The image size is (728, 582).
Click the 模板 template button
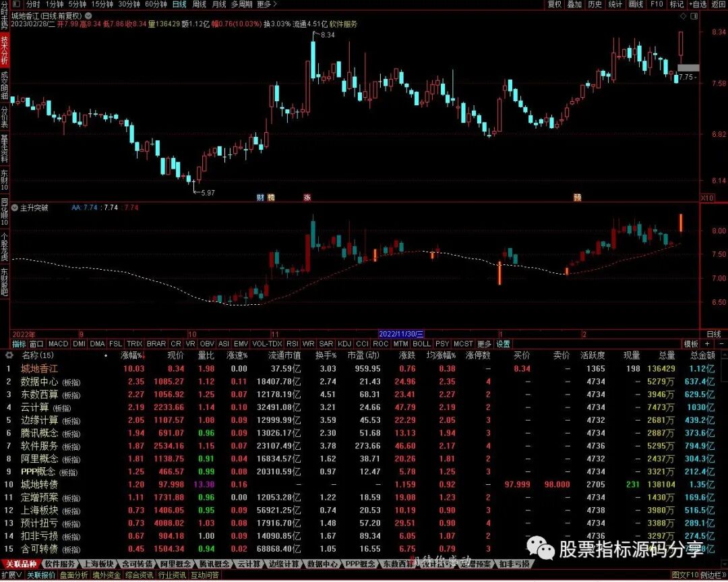691,344
